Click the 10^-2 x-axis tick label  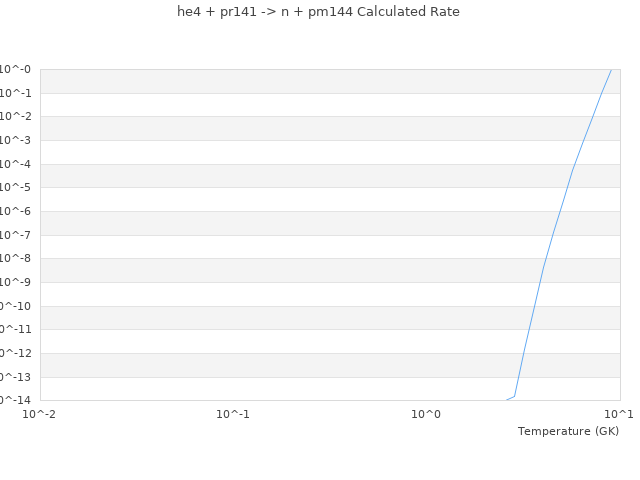40,414
